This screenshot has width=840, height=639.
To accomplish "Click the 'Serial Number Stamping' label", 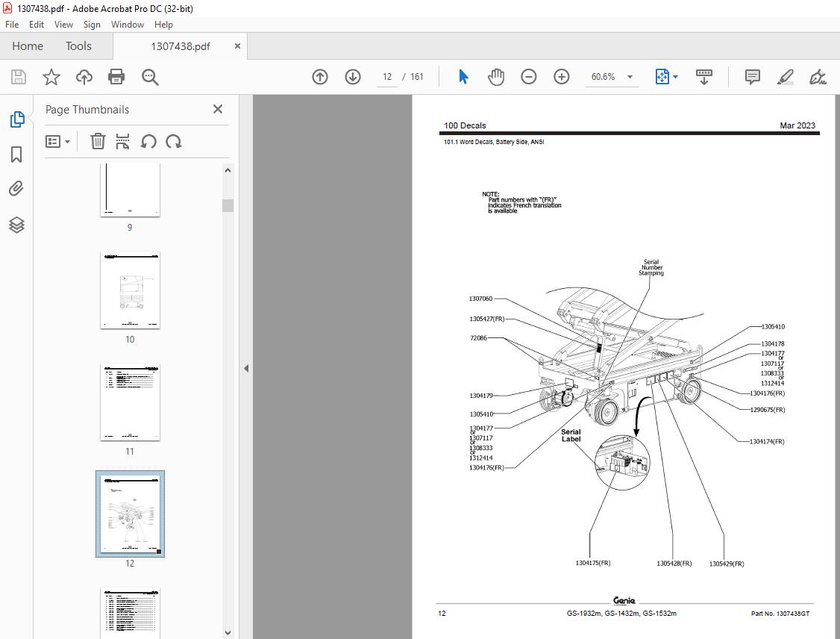I will point(651,267).
